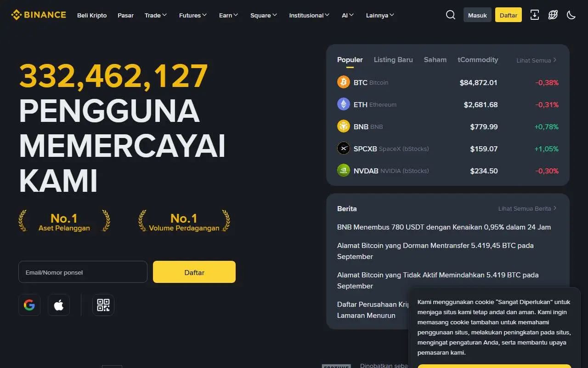The width and height of the screenshot is (588, 368).
Task: Expand the Earn menu
Action: 229,15
